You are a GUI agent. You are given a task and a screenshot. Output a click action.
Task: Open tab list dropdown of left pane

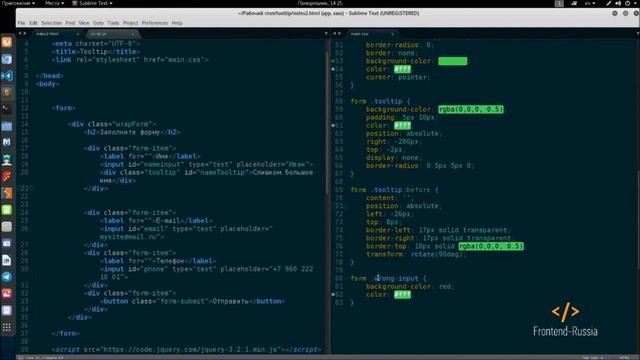(326, 33)
